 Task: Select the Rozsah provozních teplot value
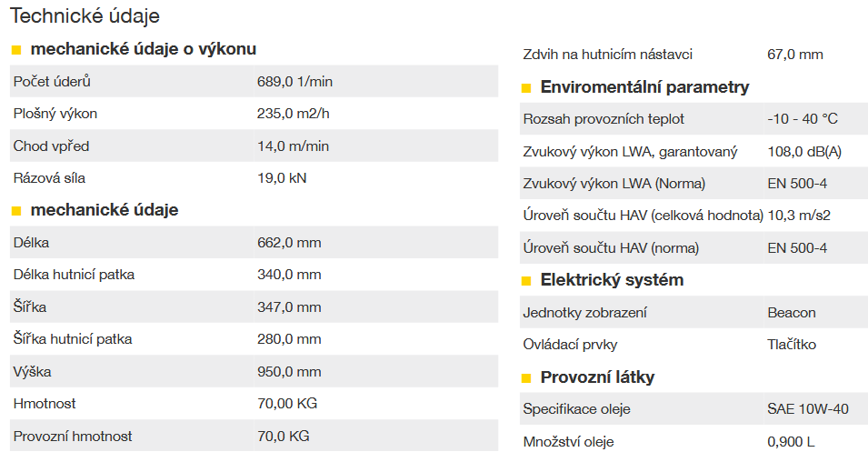coord(803,119)
